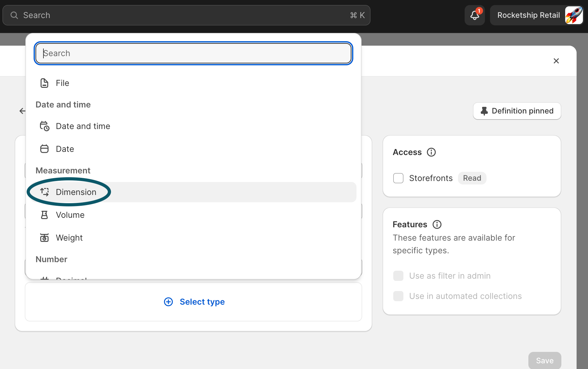This screenshot has height=369, width=588.
Task: Click the Access info icon
Action: pyautogui.click(x=431, y=152)
